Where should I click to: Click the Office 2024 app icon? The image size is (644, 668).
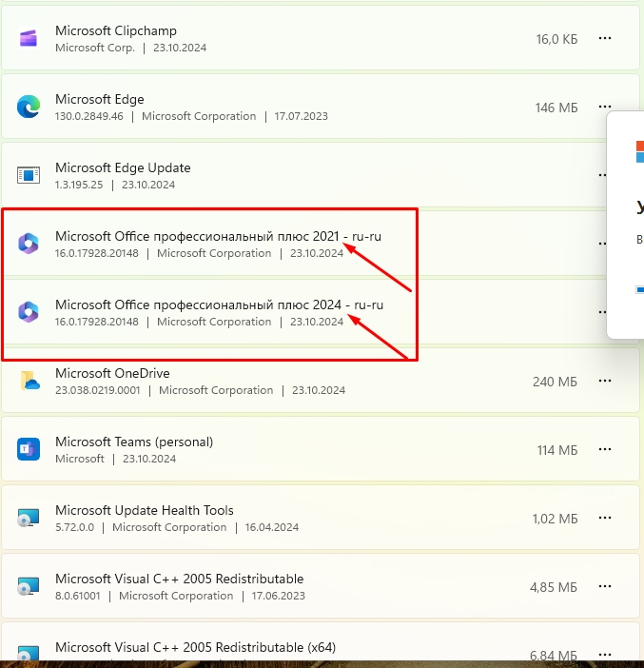pos(29,312)
